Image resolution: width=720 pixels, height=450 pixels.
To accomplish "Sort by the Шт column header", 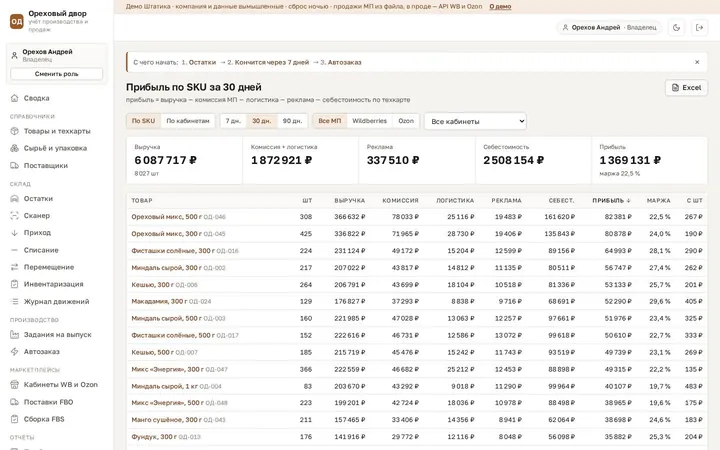I will (x=307, y=200).
